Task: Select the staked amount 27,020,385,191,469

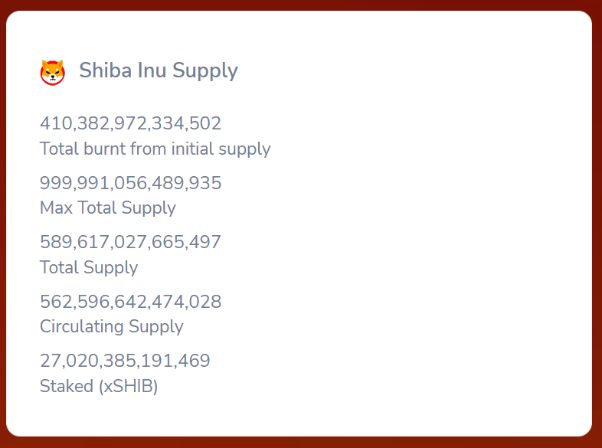Action: coord(125,361)
